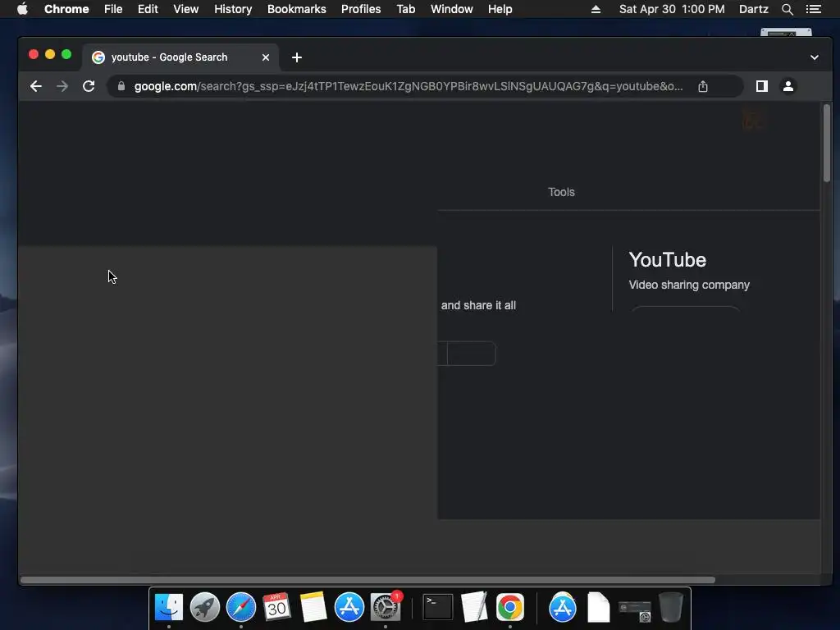Screen dimensions: 840x630
Task: Click the Dartz user name in menu bar
Action: coord(753,9)
